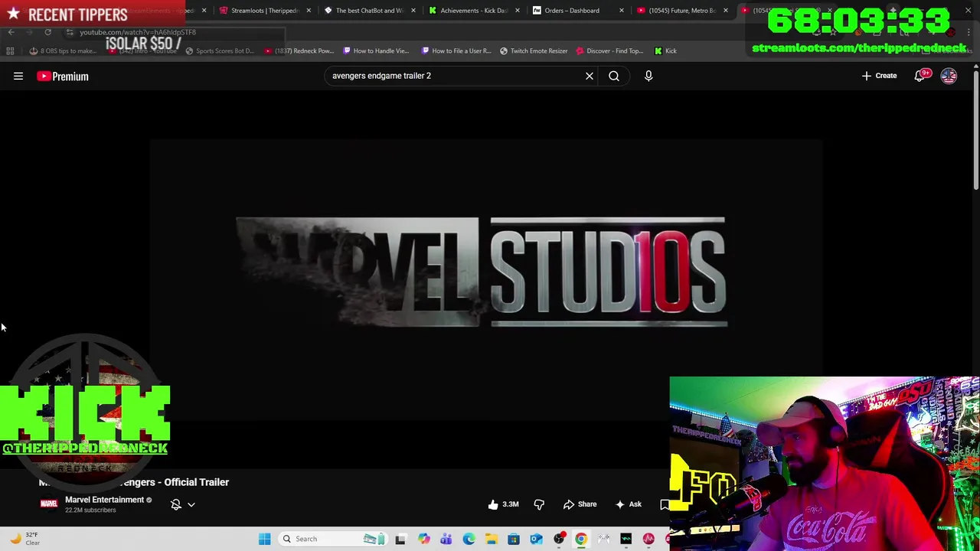Image resolution: width=980 pixels, height=551 pixels.
Task: Start voice search with the microphone
Action: [x=648, y=76]
